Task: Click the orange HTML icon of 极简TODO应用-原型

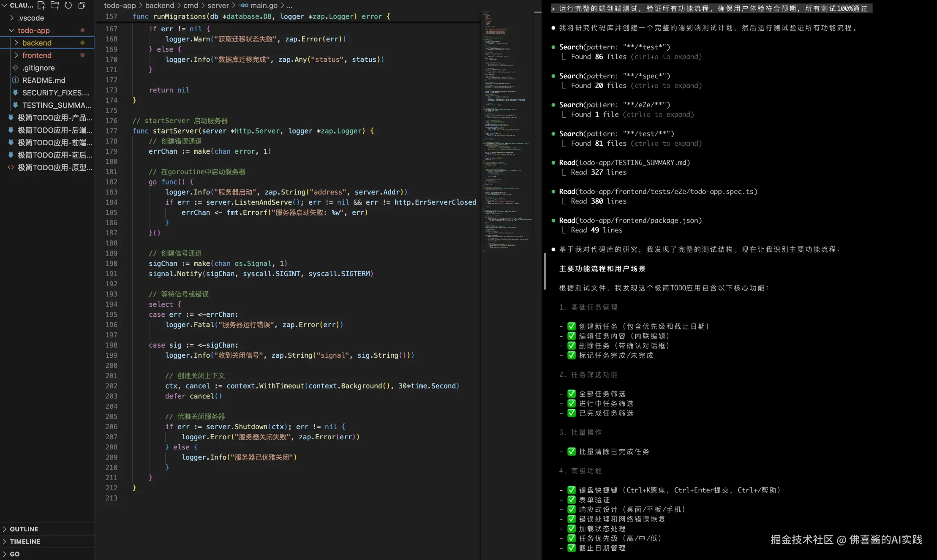Action: [11, 168]
